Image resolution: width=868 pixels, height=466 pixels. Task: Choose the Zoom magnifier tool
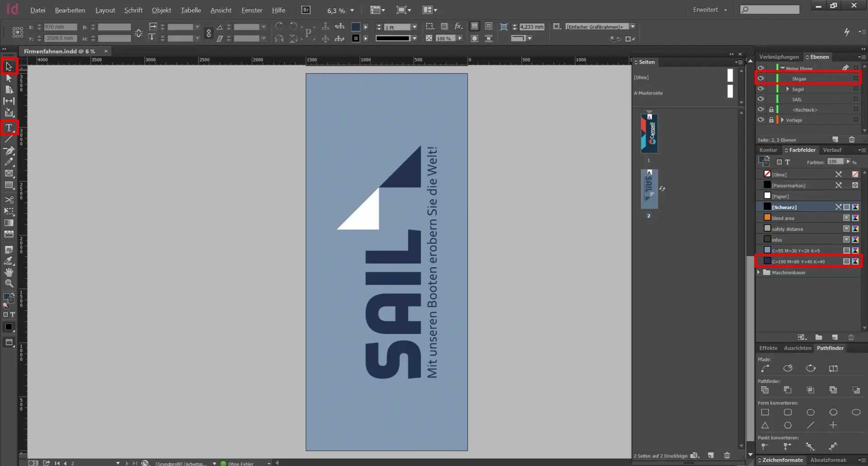click(9, 284)
